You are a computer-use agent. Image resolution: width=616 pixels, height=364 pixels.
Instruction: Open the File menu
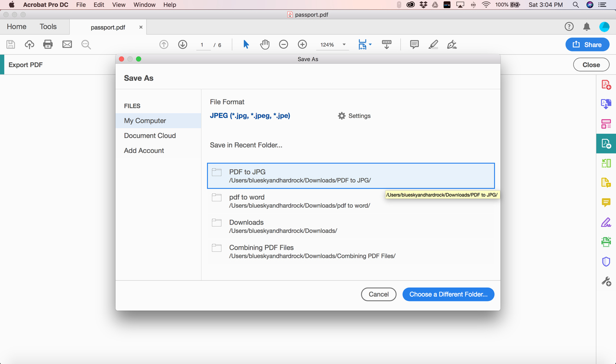tap(81, 5)
